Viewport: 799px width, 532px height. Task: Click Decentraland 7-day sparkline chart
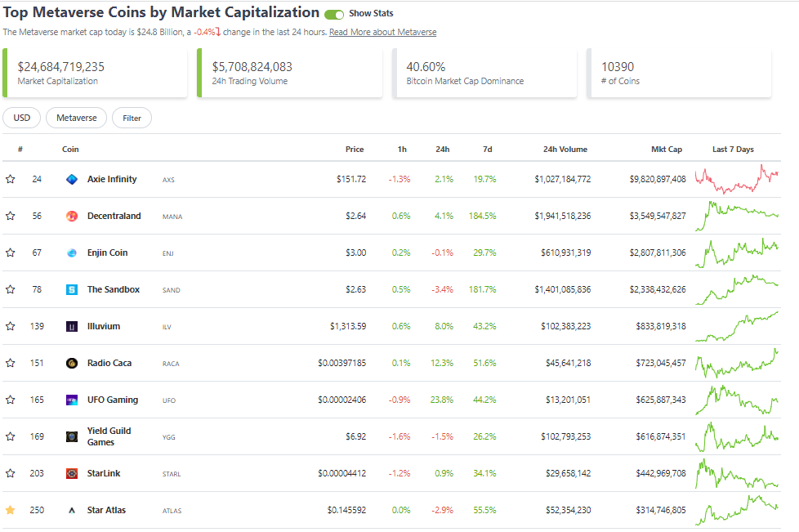pyautogui.click(x=737, y=216)
